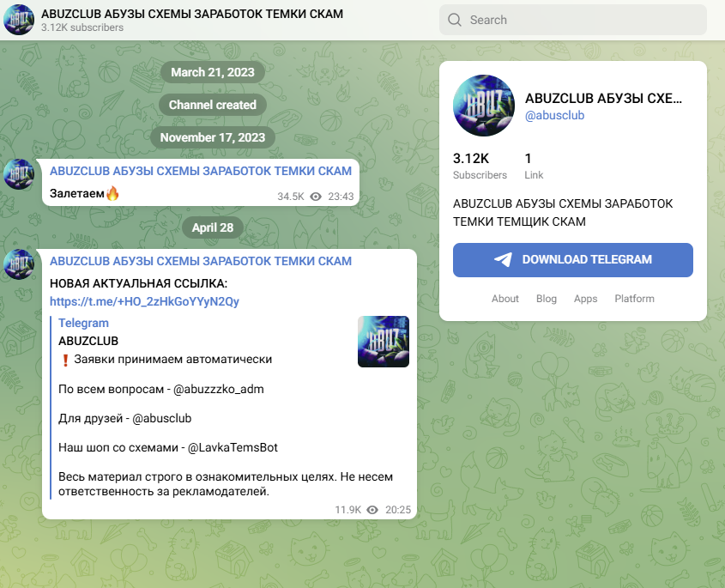Image resolution: width=725 pixels, height=588 pixels.
Task: Click the ABUZCLUB preview heading text
Action: [88, 341]
